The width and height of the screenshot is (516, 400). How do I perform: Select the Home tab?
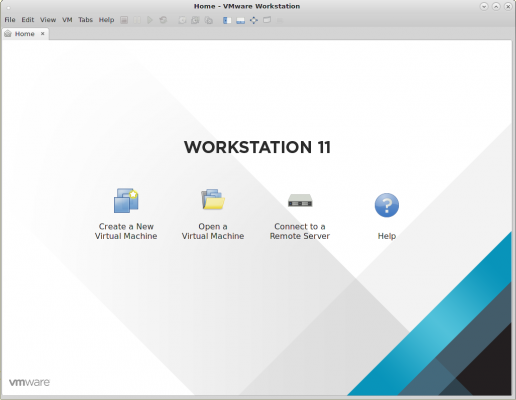(25, 34)
